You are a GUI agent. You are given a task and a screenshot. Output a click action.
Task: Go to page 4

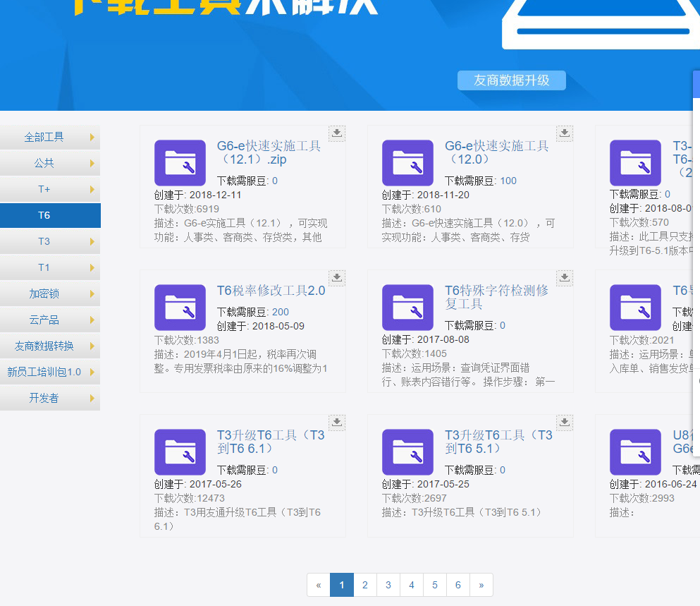click(412, 585)
